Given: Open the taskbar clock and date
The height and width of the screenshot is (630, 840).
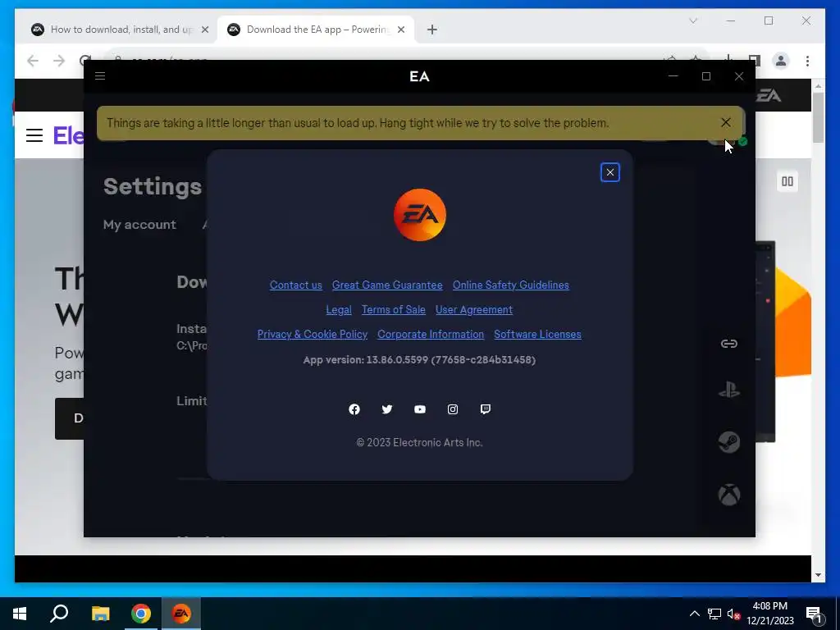Looking at the screenshot, I should [x=769, y=614].
